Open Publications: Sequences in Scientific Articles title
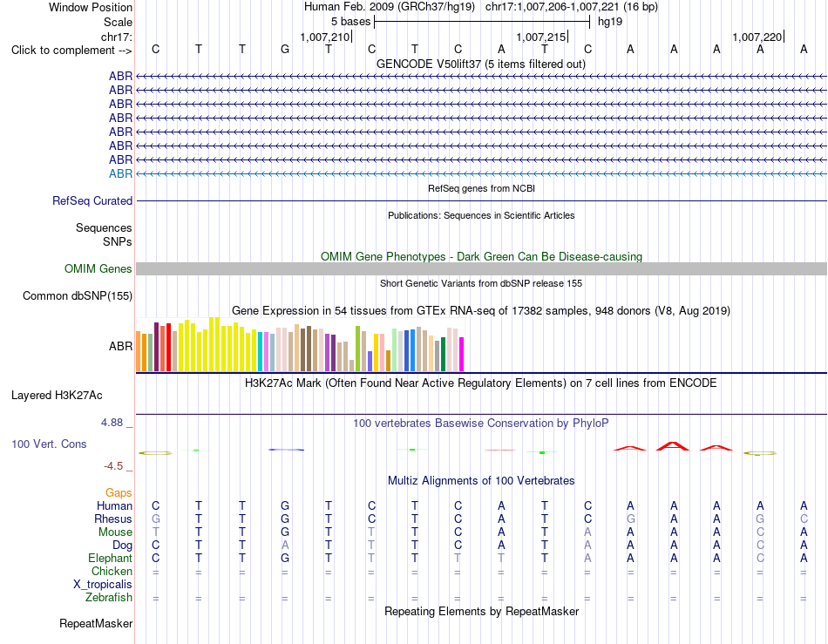The width and height of the screenshot is (828, 644). 481,215
